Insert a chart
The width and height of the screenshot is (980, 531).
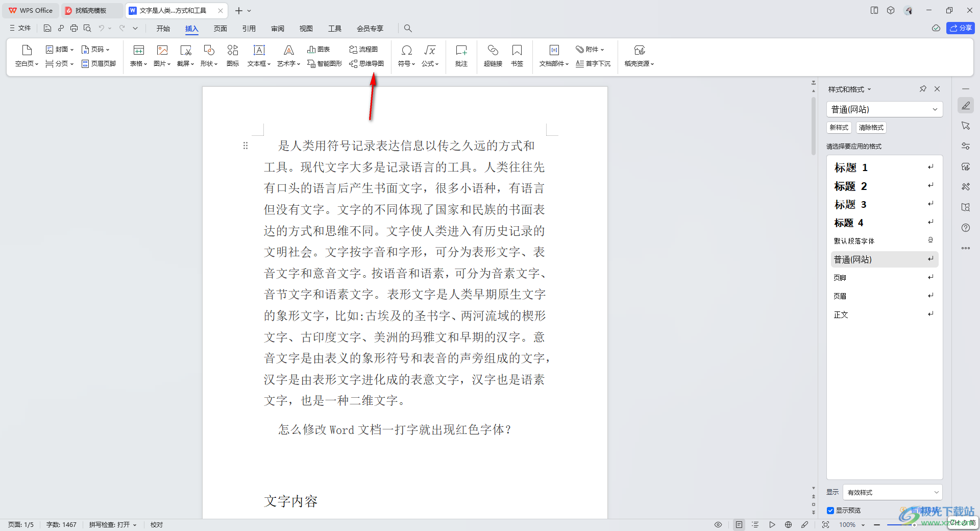click(x=318, y=50)
